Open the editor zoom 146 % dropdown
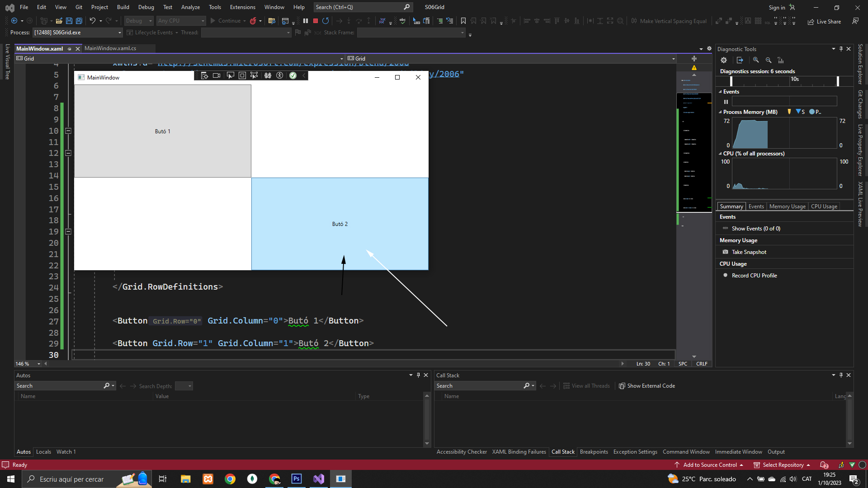 39,364
